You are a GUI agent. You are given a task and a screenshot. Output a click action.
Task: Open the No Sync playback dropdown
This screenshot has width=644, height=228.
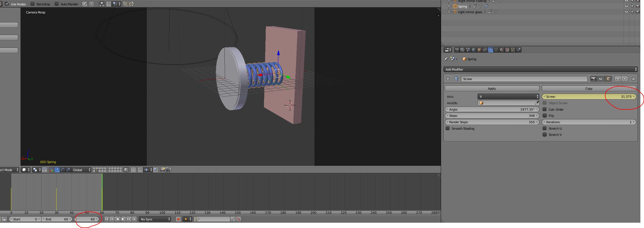coord(155,219)
